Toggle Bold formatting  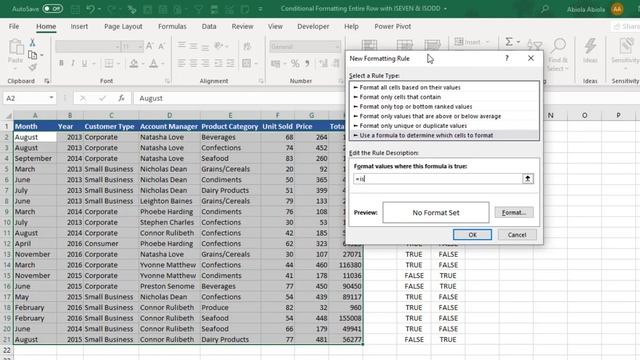click(61, 63)
